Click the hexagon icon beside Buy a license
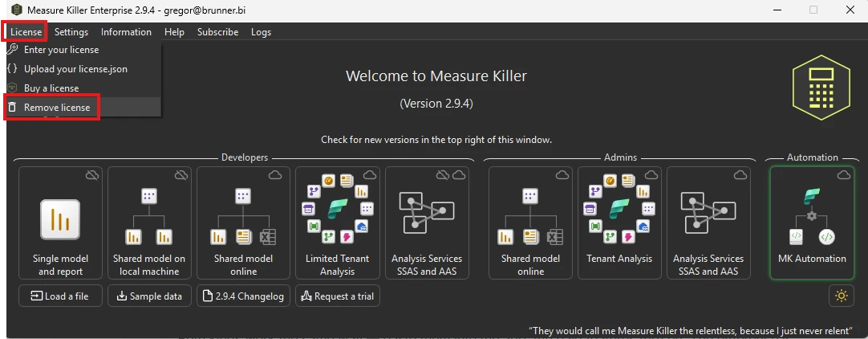 12,88
